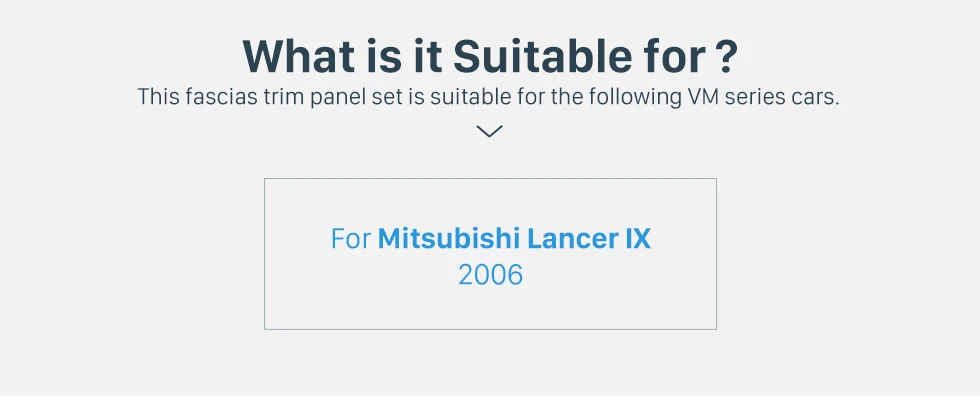Screen dimensions: 980x396
Task: Click the words 'is it' in the heading
Action: click(400, 57)
